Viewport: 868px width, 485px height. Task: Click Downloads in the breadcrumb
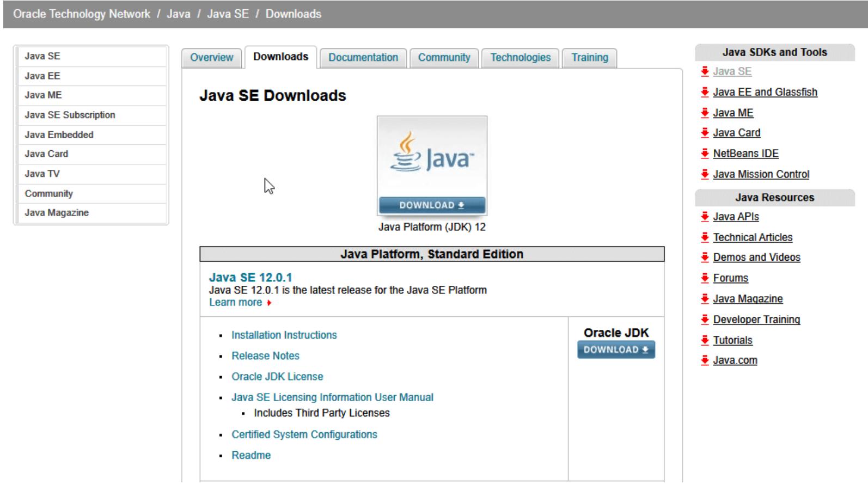(294, 14)
